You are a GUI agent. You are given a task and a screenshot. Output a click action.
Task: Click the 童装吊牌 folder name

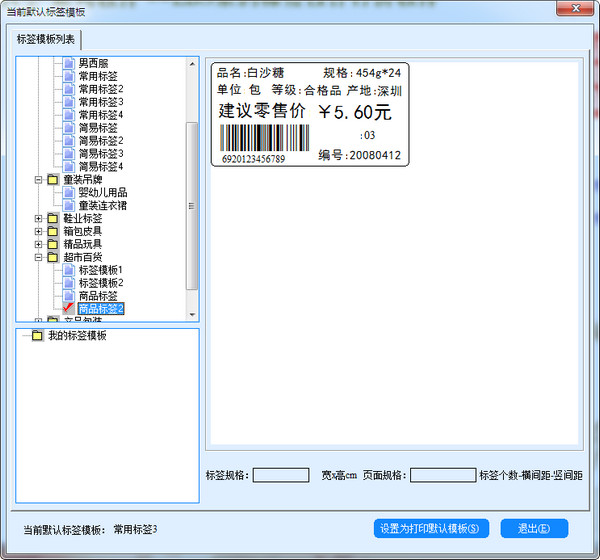(83, 179)
